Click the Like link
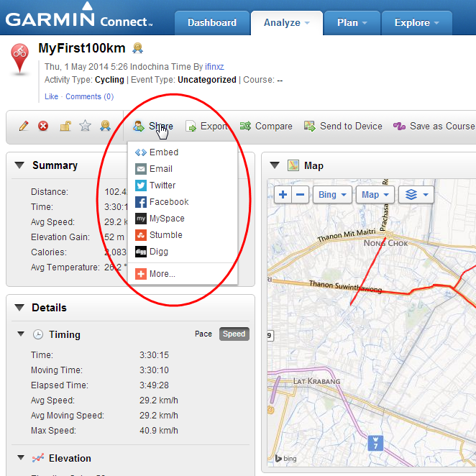 [x=51, y=96]
